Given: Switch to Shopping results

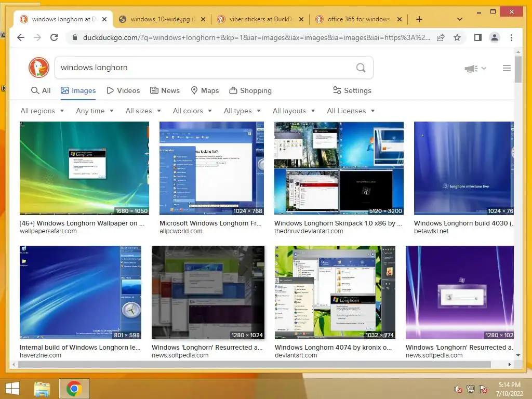Looking at the screenshot, I should click(x=250, y=90).
